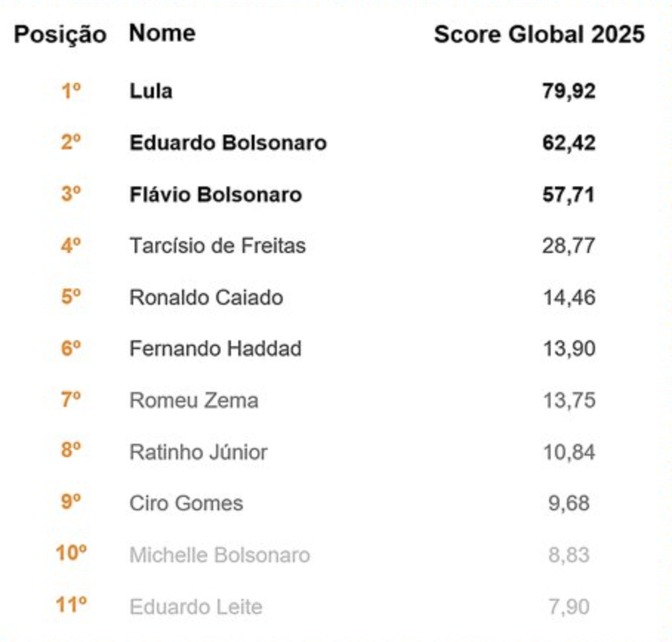Select the 11º position label
672x642 pixels.
71,606
